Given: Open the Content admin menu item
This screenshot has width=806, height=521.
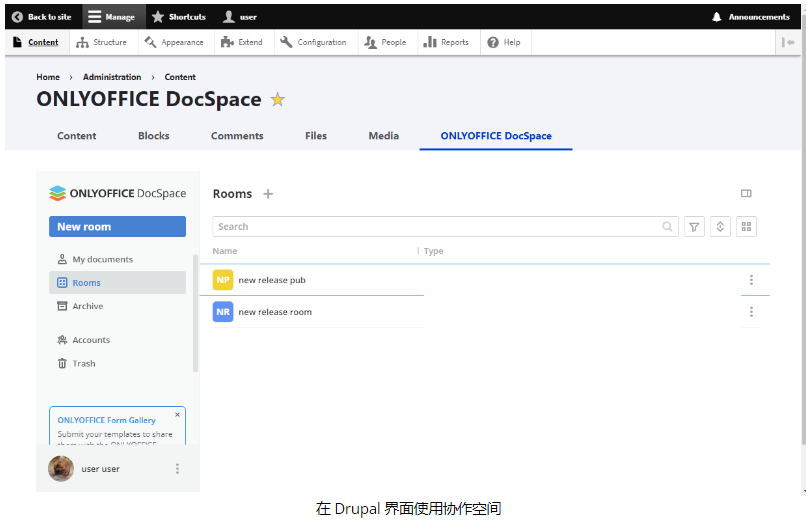Looking at the screenshot, I should (x=36, y=42).
